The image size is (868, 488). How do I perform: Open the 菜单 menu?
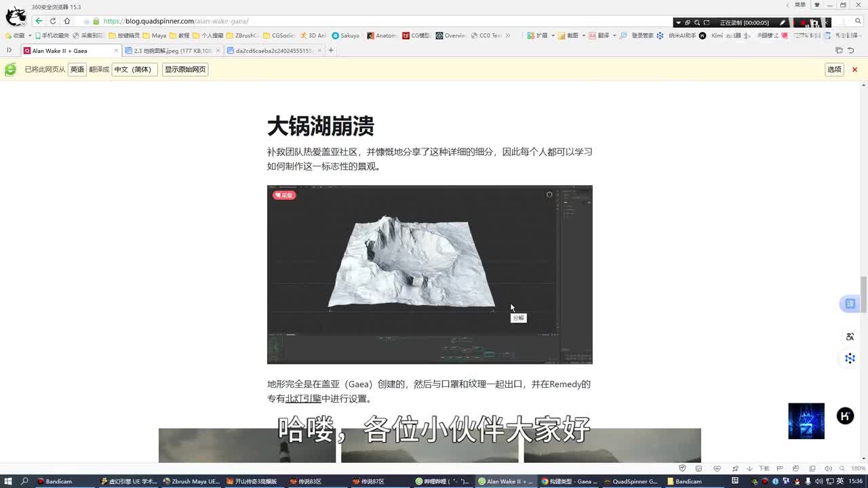pyautogui.click(x=800, y=5)
